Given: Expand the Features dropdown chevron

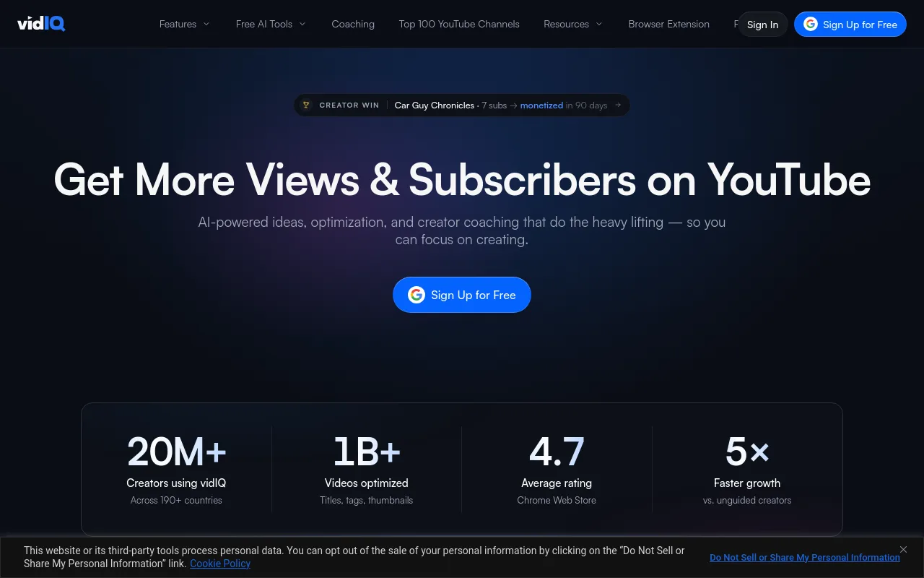Looking at the screenshot, I should click(206, 24).
